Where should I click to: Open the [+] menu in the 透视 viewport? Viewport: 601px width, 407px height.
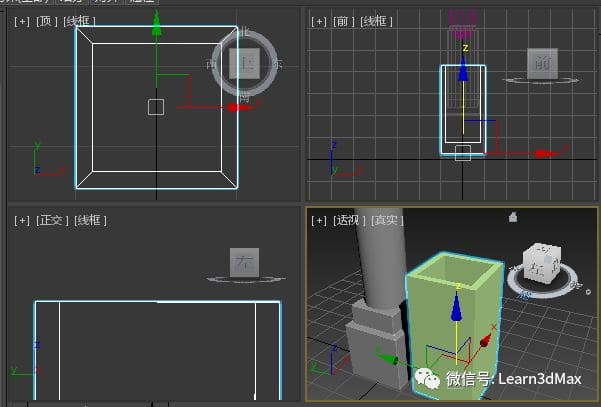pyautogui.click(x=319, y=220)
